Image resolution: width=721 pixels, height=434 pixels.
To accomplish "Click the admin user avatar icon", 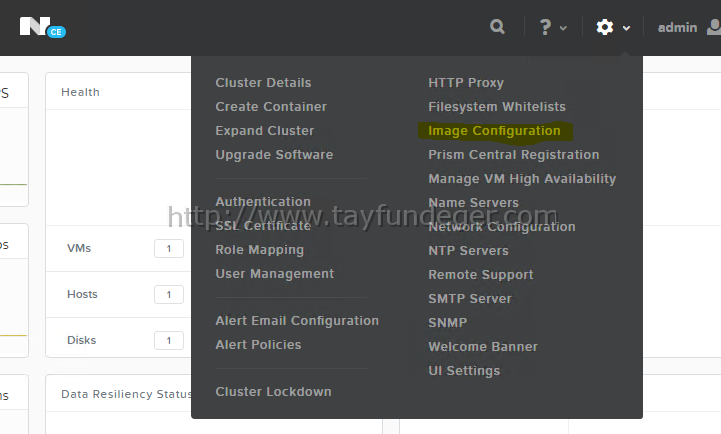I will tap(714, 27).
